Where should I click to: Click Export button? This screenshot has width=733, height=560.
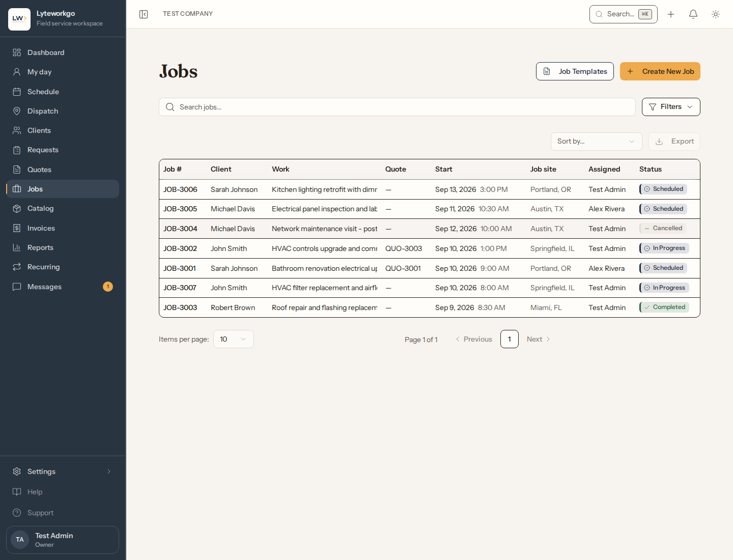pos(674,142)
